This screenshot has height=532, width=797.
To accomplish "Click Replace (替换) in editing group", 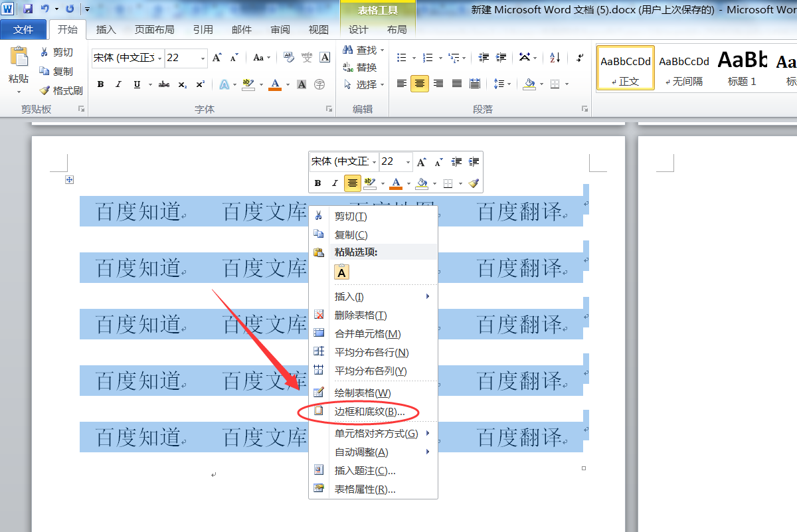I will (x=360, y=67).
